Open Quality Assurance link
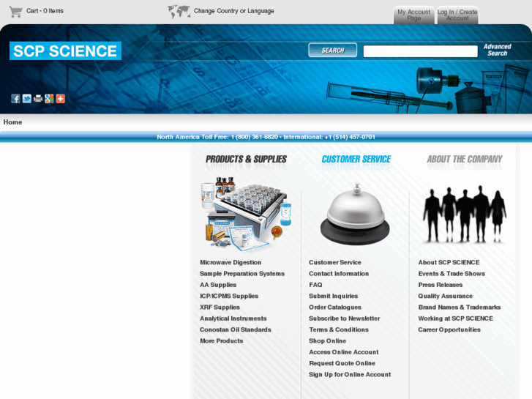 pos(445,296)
